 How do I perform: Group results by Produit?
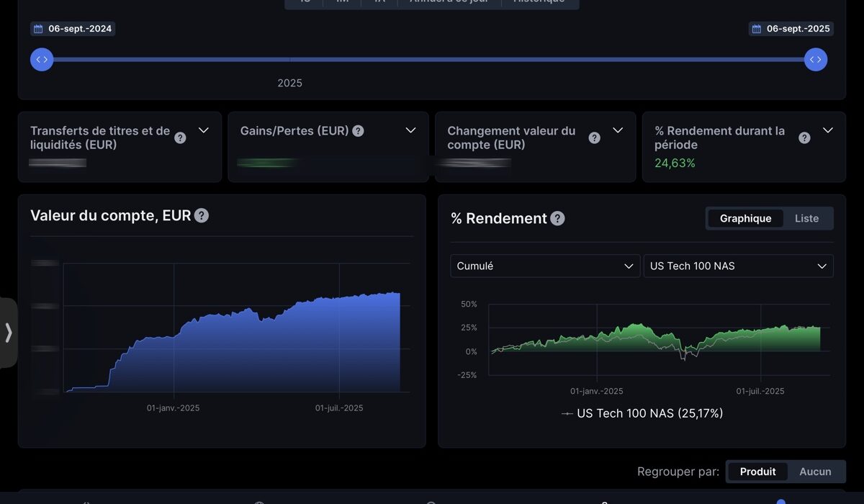(757, 472)
